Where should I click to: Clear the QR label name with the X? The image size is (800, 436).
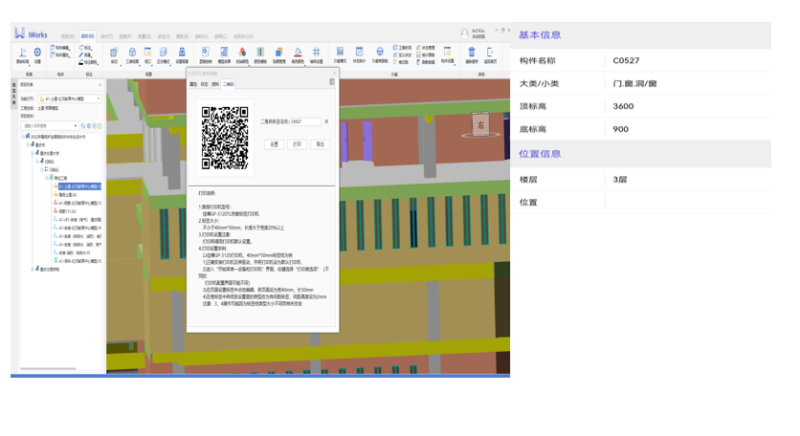pos(326,121)
